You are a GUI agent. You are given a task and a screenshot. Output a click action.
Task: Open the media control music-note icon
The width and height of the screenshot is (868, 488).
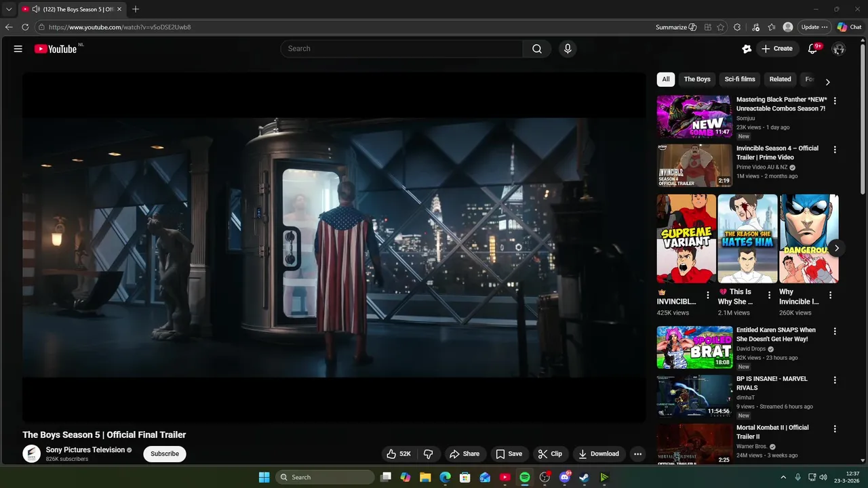click(756, 27)
